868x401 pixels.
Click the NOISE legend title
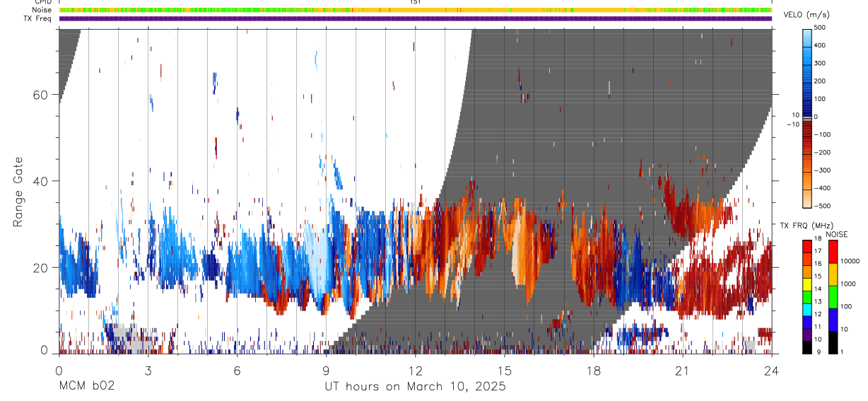[x=835, y=235]
